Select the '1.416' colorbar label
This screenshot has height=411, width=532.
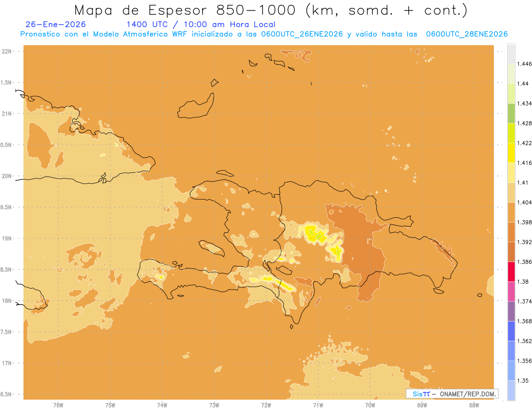point(524,163)
